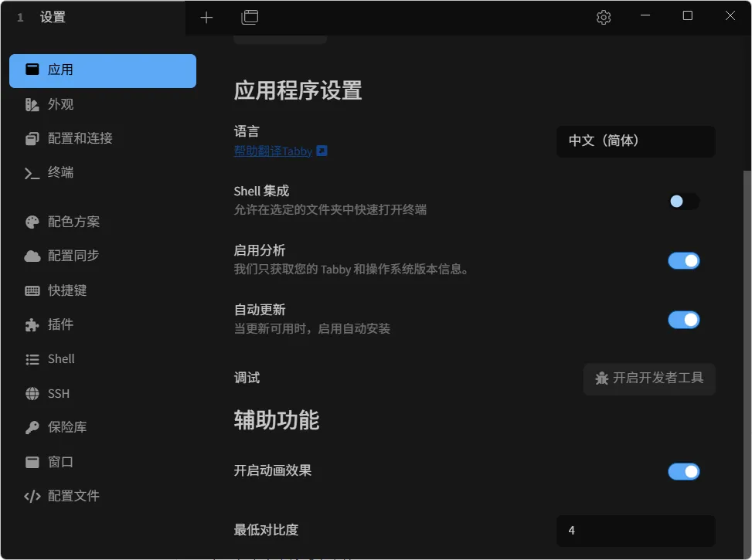Screen dimensions: 752x560
Task: Select the 插件 plugins section
Action: pos(62,324)
